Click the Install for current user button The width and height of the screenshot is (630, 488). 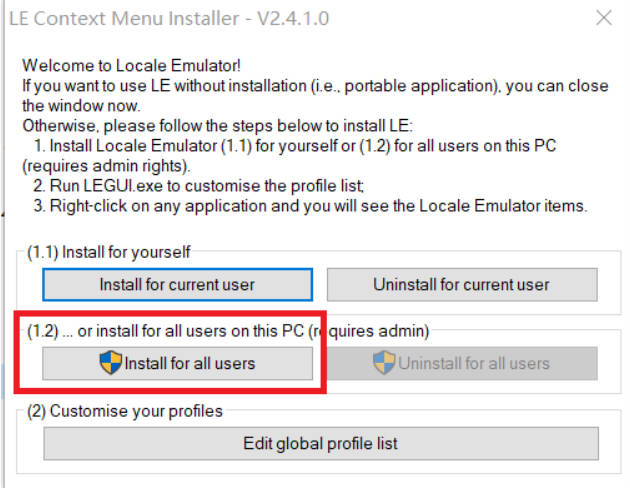[177, 285]
